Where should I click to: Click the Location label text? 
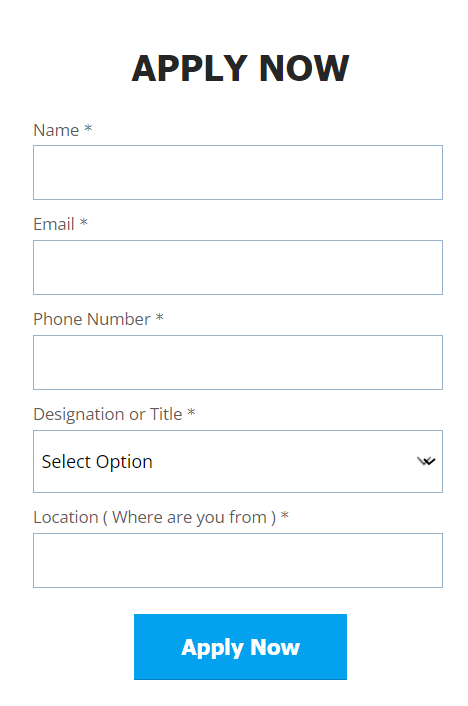tap(66, 517)
